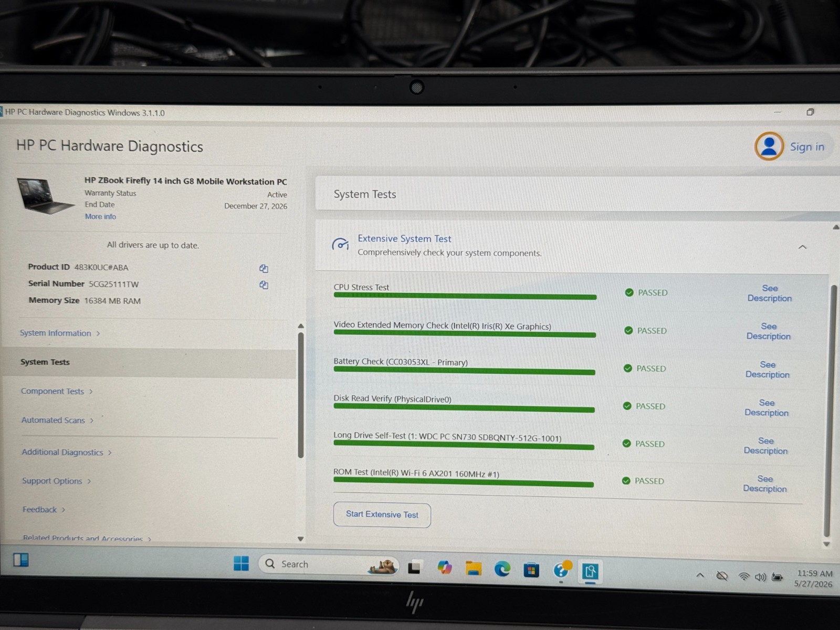Click the '16384 MB RAM' memory value
Screen dimensions: 840x630
coord(112,301)
